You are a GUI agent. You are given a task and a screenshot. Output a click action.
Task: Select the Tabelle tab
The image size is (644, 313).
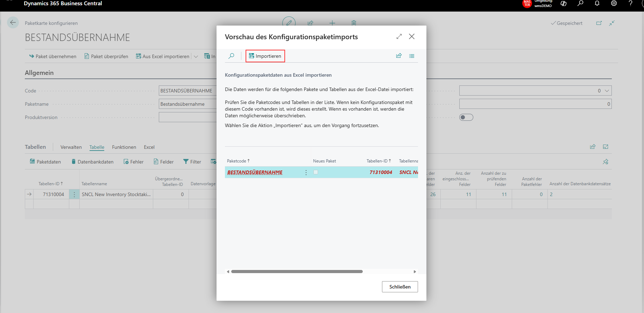(x=97, y=147)
